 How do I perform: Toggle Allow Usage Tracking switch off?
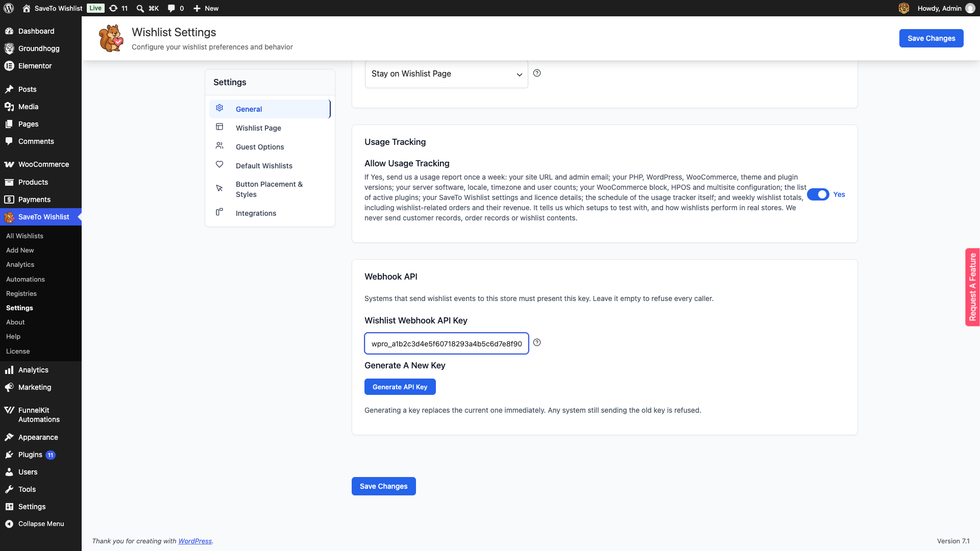[x=818, y=194]
